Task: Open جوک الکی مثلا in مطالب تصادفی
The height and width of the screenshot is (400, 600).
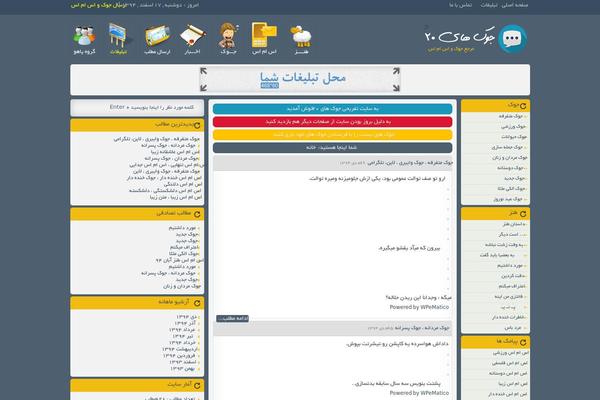Action: 184,254
